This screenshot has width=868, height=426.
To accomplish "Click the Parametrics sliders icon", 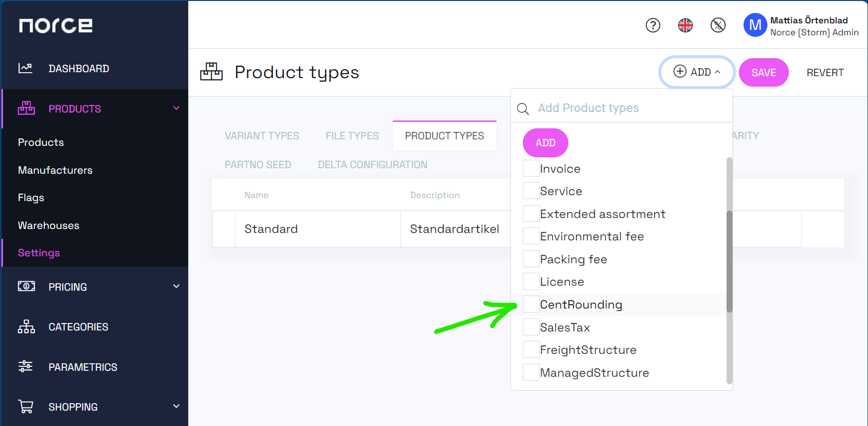I will (25, 367).
